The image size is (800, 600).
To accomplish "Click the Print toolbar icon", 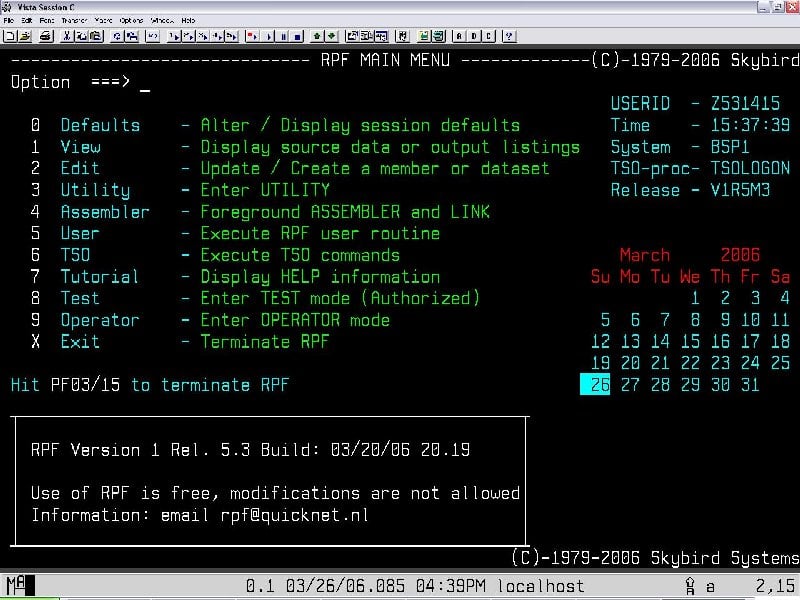I will [x=46, y=36].
